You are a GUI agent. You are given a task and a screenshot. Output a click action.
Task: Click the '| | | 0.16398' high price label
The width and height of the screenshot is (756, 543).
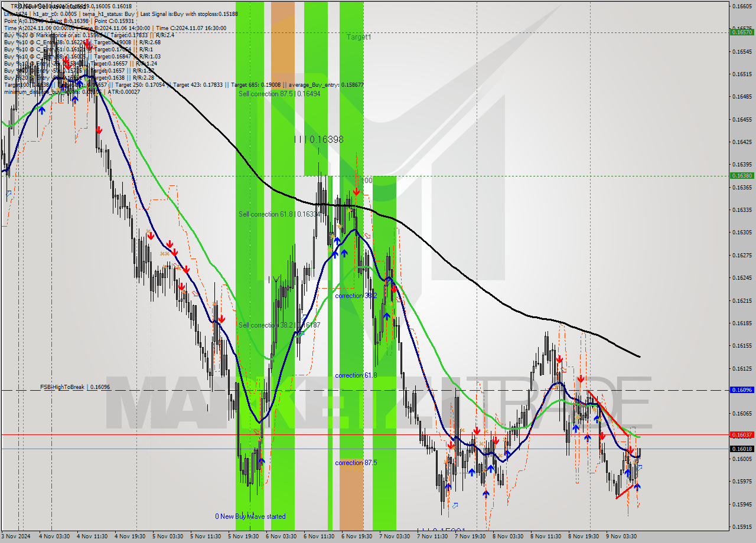click(x=319, y=139)
